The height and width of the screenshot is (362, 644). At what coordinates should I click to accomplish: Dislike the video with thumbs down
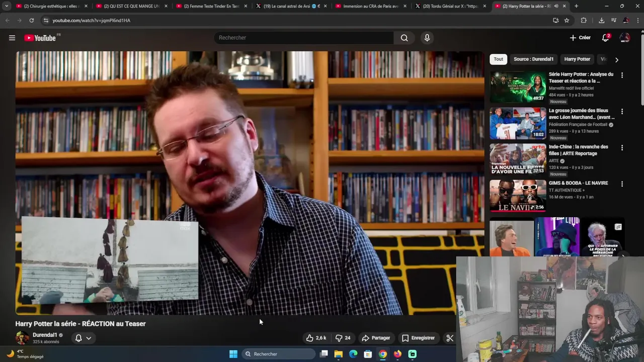click(343, 338)
